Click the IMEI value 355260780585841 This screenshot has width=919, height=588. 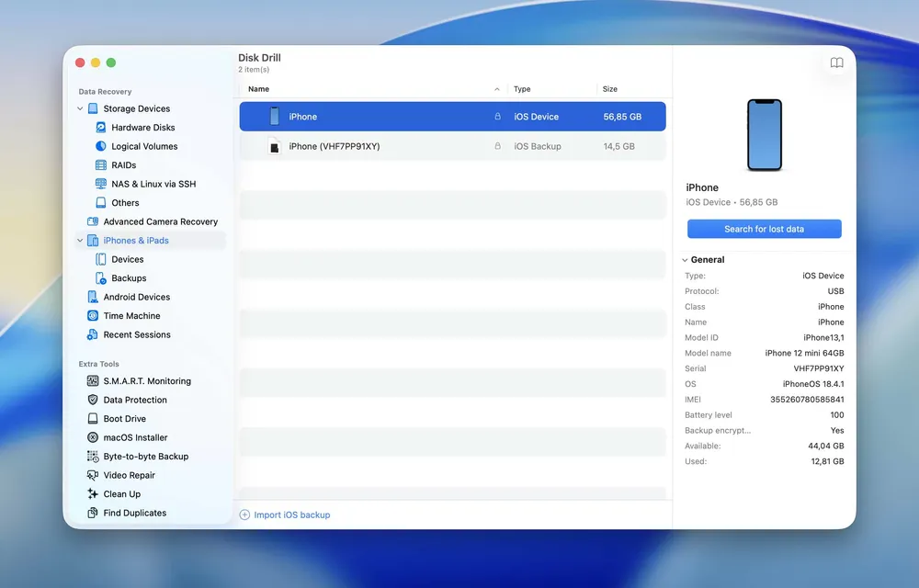click(807, 400)
